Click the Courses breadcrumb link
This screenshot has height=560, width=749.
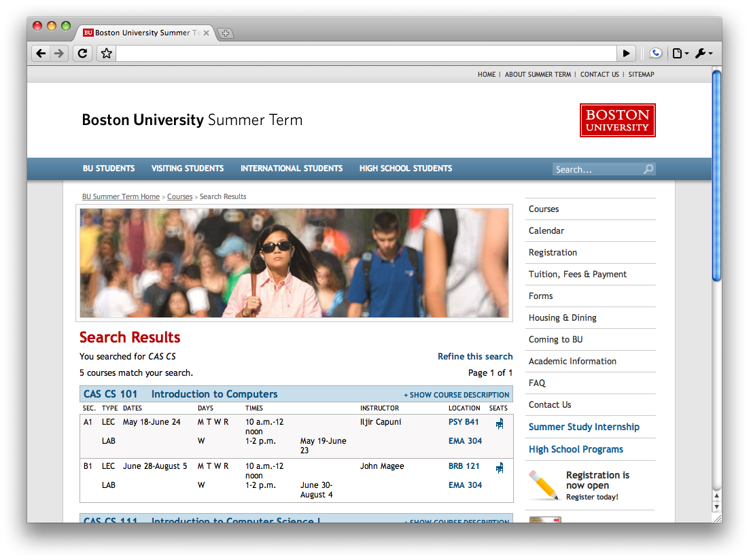point(179,196)
